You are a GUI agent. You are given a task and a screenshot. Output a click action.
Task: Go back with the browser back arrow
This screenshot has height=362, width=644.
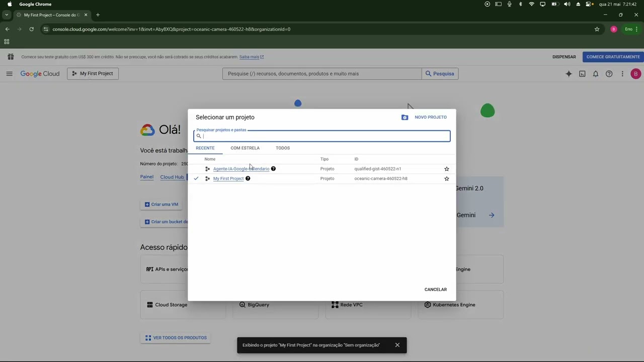pyautogui.click(x=7, y=29)
